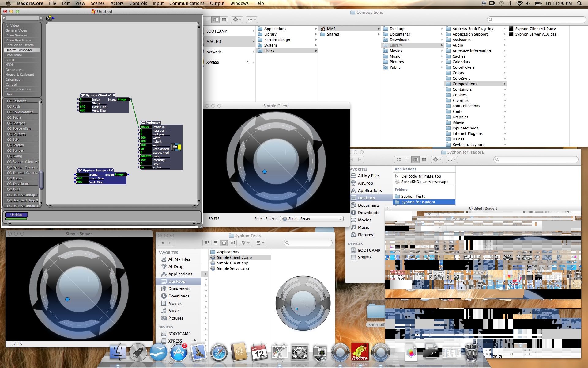588x368 pixels.
Task: Open action gear menu in Syphon Tests window
Action: pyautogui.click(x=246, y=243)
